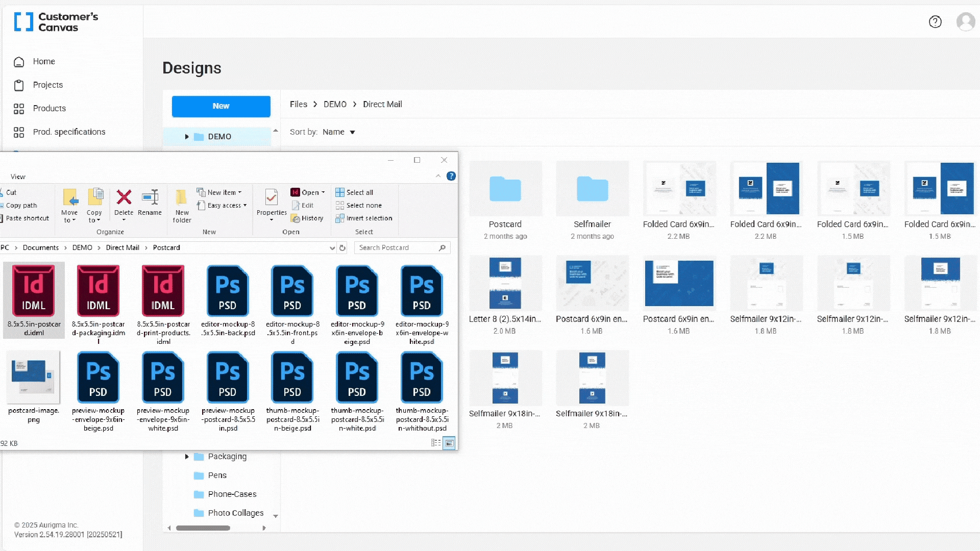
Task: Open the Easy access dropdown
Action: 222,205
